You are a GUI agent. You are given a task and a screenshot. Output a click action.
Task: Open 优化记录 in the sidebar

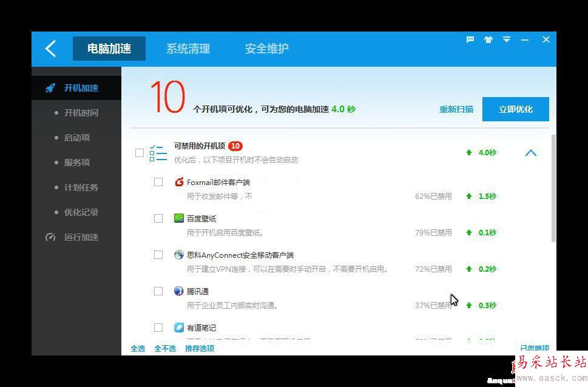tap(81, 212)
